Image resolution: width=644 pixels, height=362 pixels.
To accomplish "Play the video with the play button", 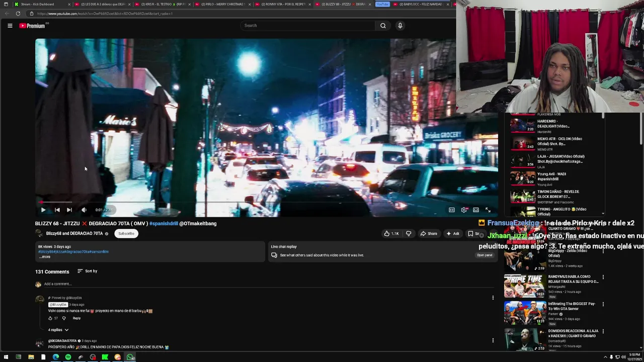I will click(43, 210).
